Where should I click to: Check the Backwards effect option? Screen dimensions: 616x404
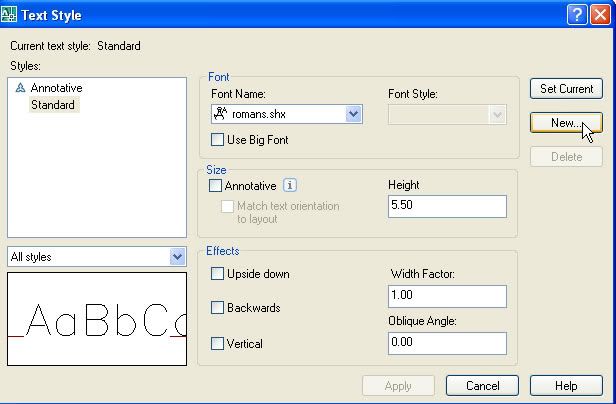(x=218, y=308)
